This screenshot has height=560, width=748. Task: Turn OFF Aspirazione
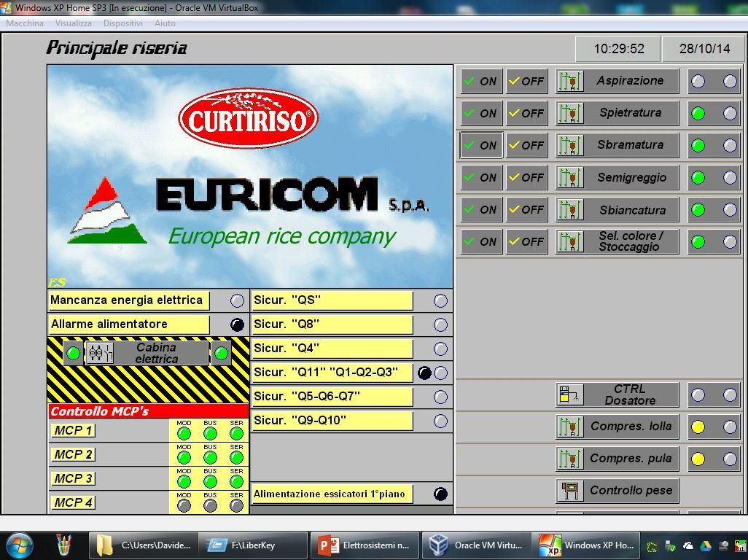pyautogui.click(x=526, y=81)
